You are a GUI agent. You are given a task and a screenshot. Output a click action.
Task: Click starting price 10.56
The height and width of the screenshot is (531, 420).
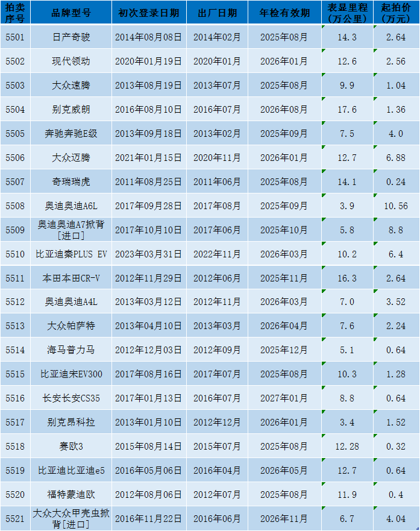click(396, 206)
